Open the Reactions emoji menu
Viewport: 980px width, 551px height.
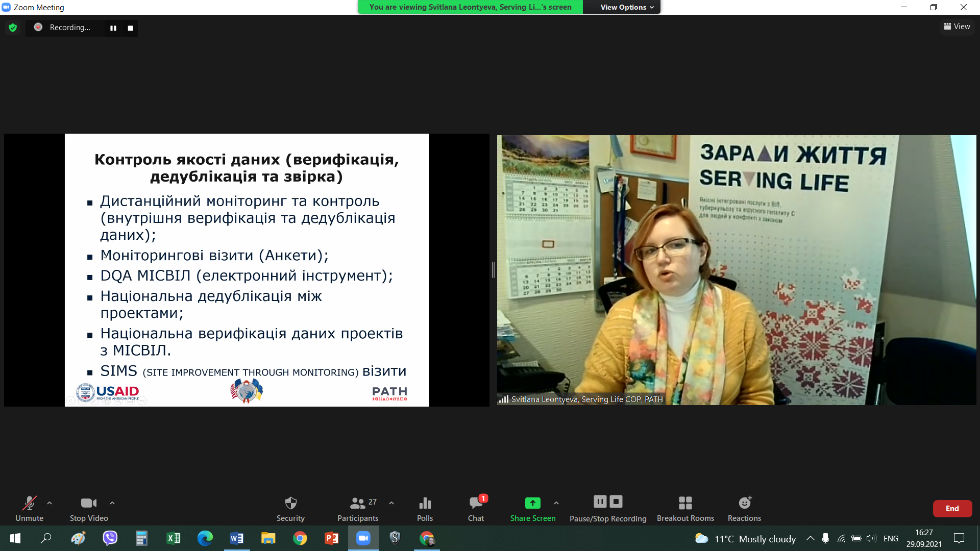pyautogui.click(x=744, y=504)
